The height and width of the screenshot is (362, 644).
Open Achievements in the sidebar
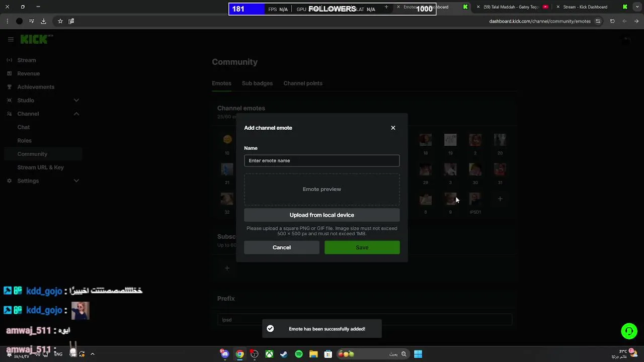point(36,87)
